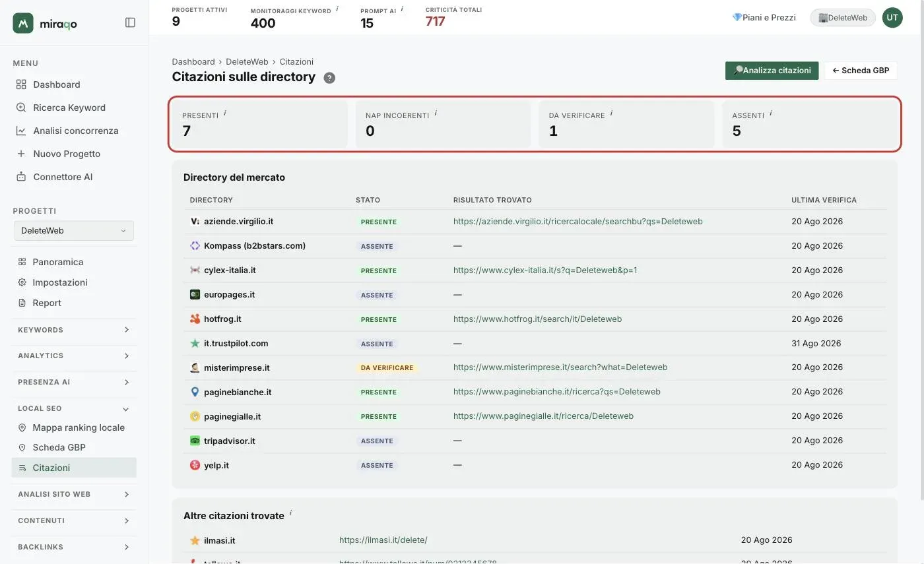The image size is (924, 564).
Task: Open the DeleteWeb project dropdown
Action: coord(74,231)
